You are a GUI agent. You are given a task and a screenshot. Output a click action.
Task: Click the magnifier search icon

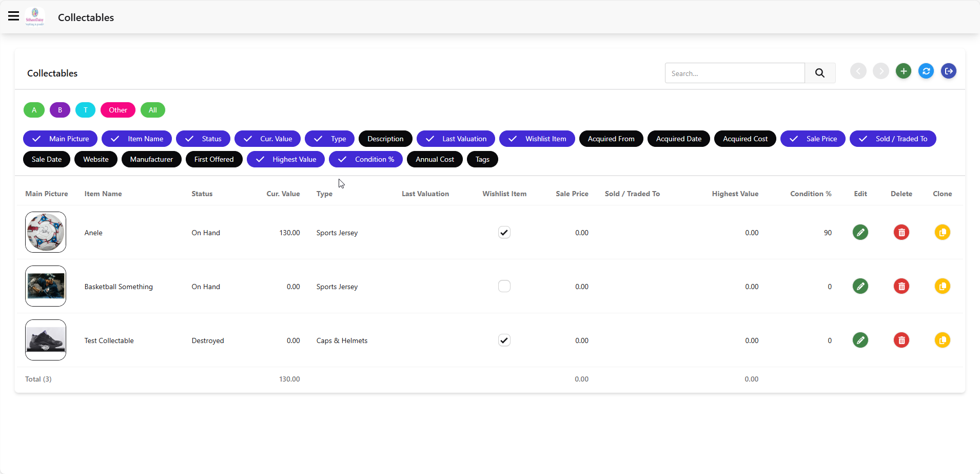(820, 73)
